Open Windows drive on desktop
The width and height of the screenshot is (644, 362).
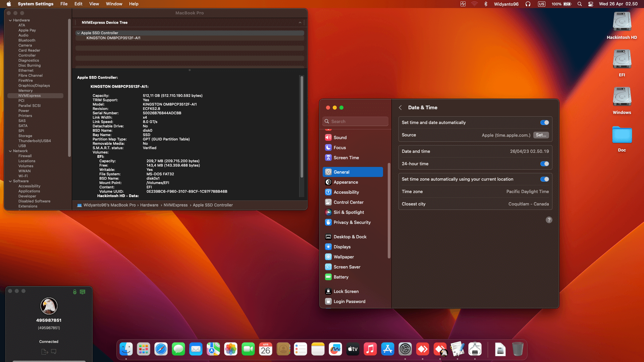pyautogui.click(x=622, y=101)
